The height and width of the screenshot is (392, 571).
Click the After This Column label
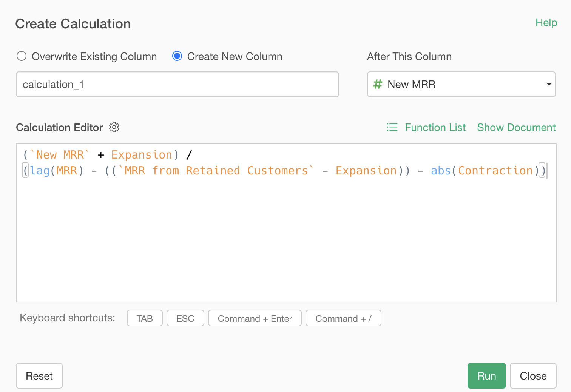tap(409, 56)
